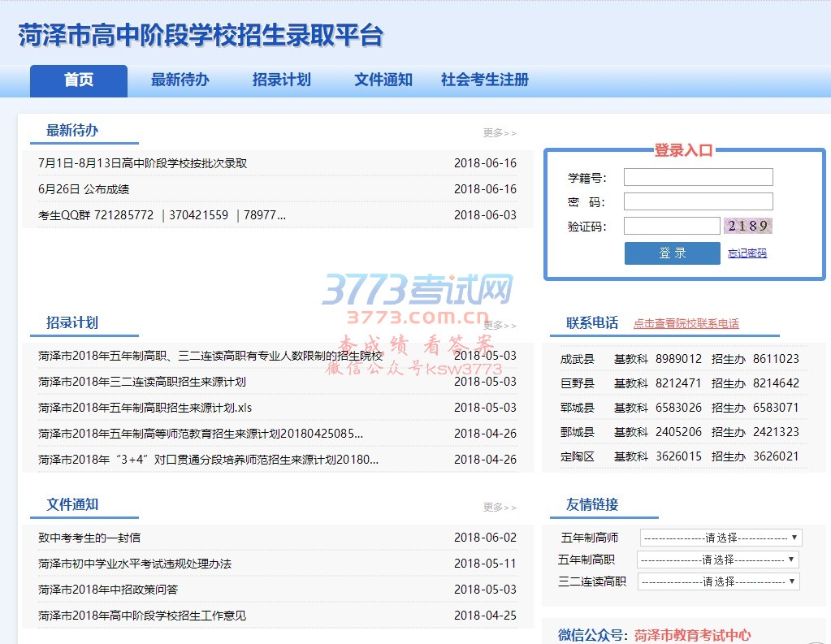Click the 忘记密码 link
This screenshot has height=644, width=831.
pos(747,253)
